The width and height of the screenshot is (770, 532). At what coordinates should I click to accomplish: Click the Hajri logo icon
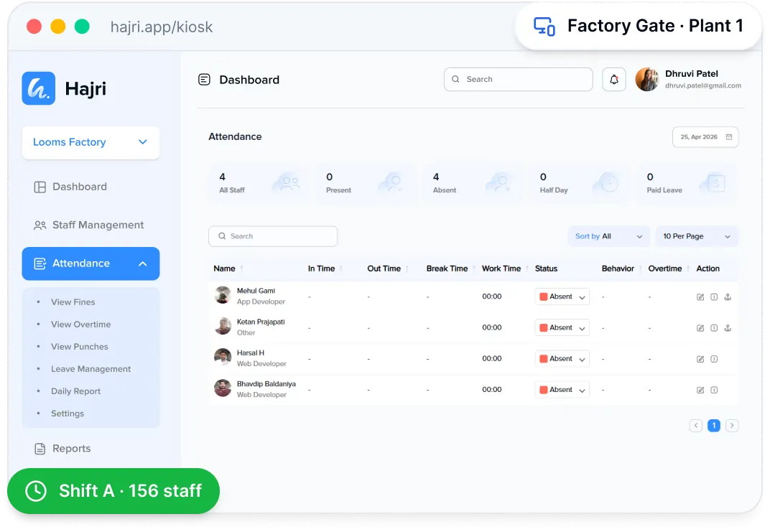click(38, 88)
